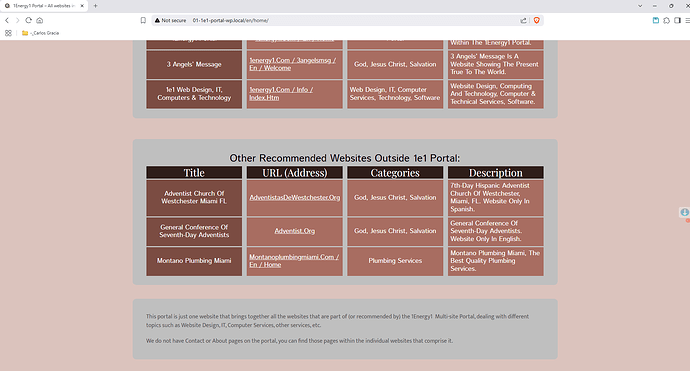
Task: Open the Adventist.Org link
Action: pos(294,231)
